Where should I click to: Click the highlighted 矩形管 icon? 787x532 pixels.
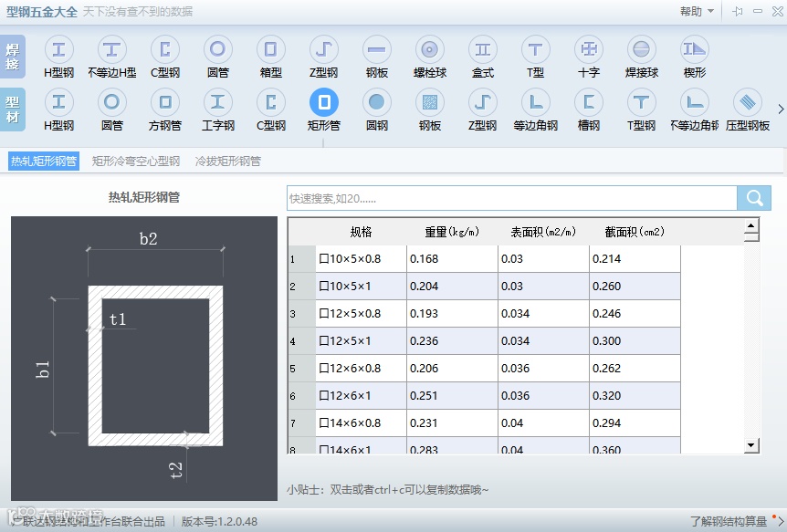point(324,110)
